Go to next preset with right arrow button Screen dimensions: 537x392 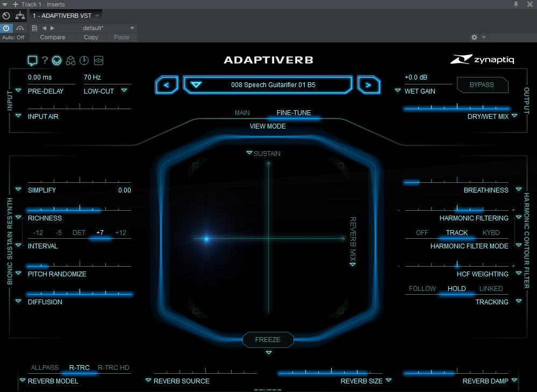[x=369, y=84]
